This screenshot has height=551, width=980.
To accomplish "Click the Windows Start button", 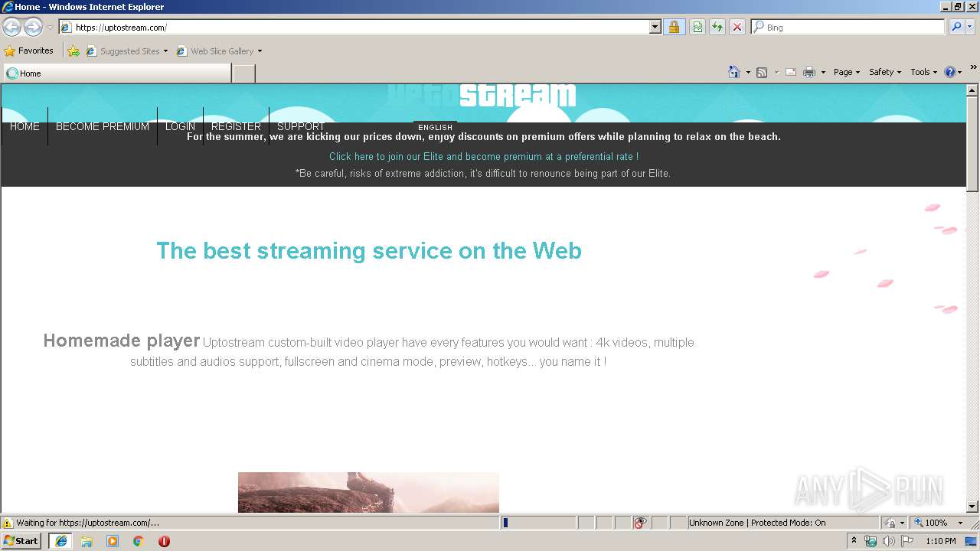I will [21, 541].
